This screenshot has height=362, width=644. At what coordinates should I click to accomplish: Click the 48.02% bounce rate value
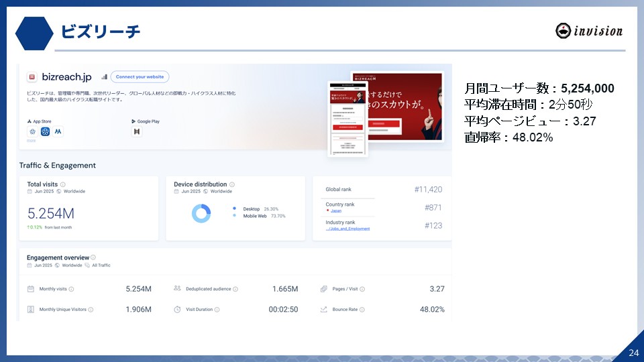[x=432, y=310]
